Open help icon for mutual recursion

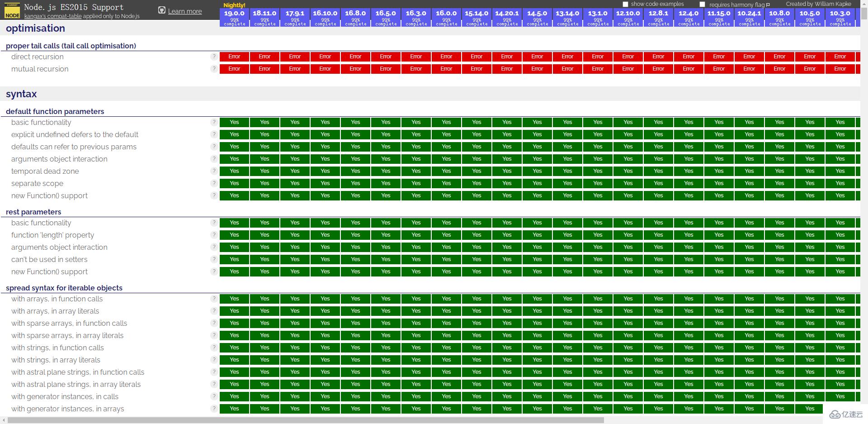[214, 69]
